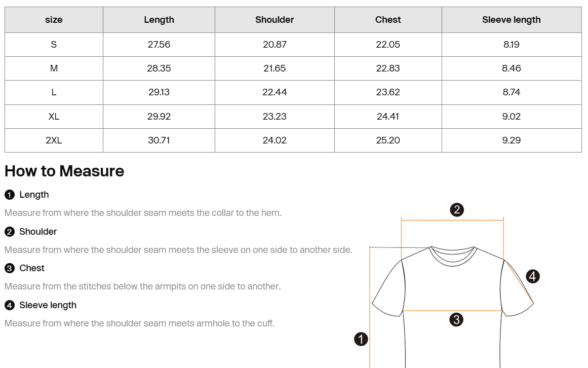Select the size column header
The width and height of the screenshot is (588, 368).
coord(54,19)
